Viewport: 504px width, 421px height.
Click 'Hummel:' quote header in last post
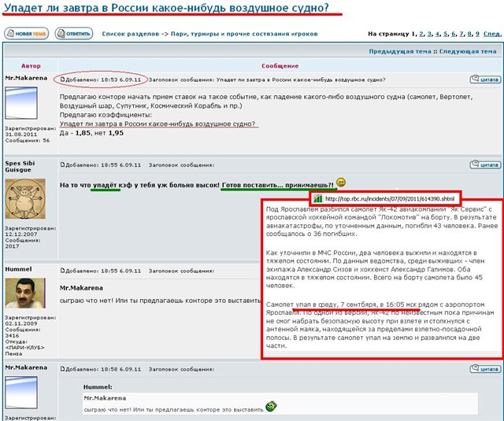(x=98, y=387)
